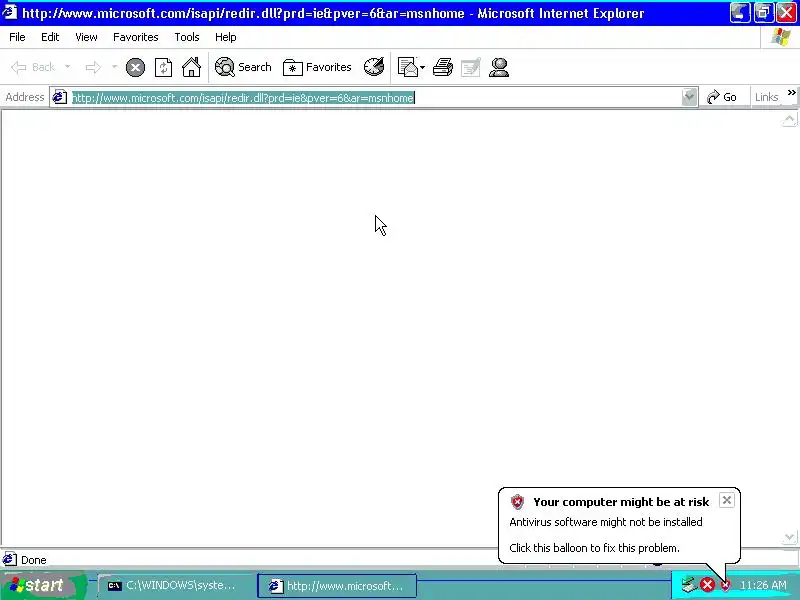The width and height of the screenshot is (800, 600).
Task: Click the Back navigation button
Action: pyautogui.click(x=33, y=67)
